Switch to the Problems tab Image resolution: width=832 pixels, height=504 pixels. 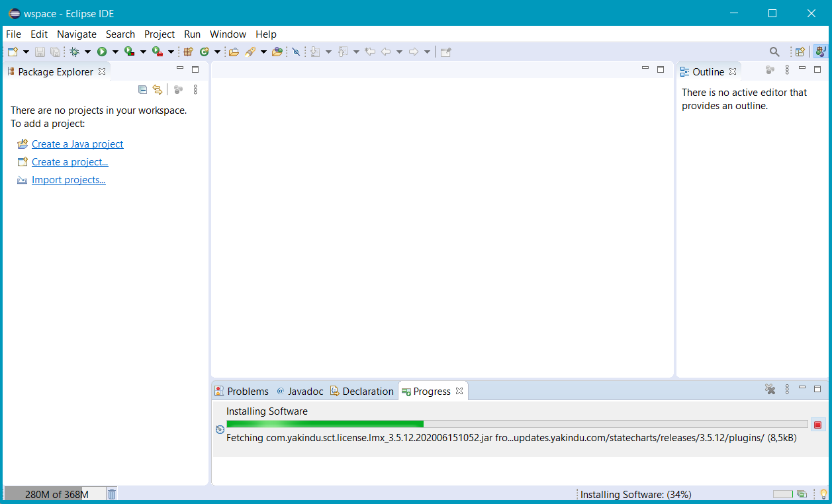(x=242, y=392)
